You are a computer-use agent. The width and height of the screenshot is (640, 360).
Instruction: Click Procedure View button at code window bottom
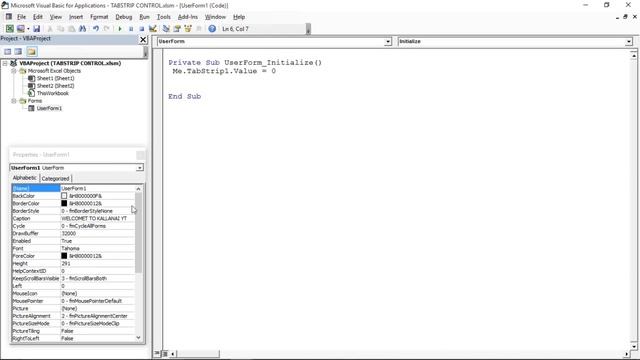coord(157,353)
